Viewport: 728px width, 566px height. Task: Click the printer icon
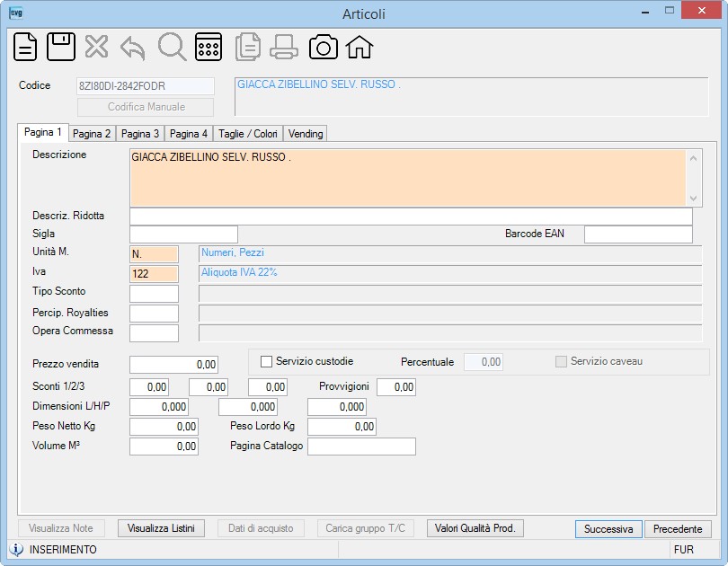coord(284,48)
